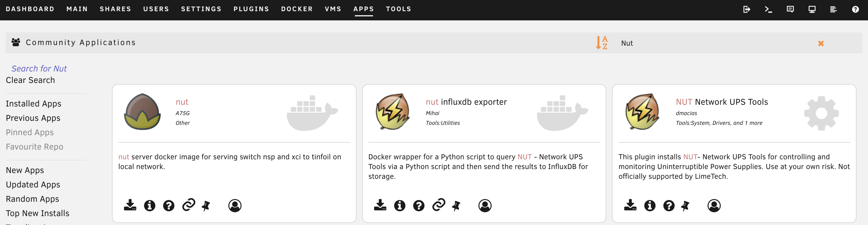
Task: Click the system info monitor icon
Action: [x=812, y=9]
